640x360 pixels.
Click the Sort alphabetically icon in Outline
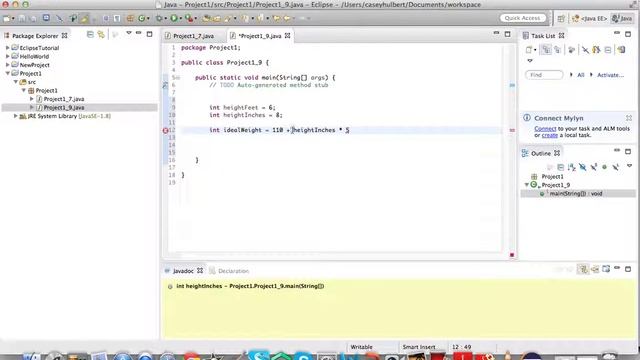point(571,167)
